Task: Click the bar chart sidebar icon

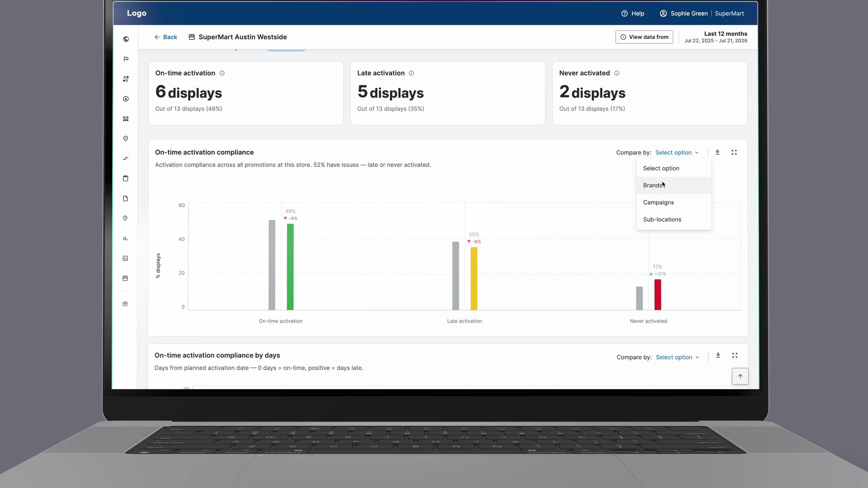Action: (125, 238)
